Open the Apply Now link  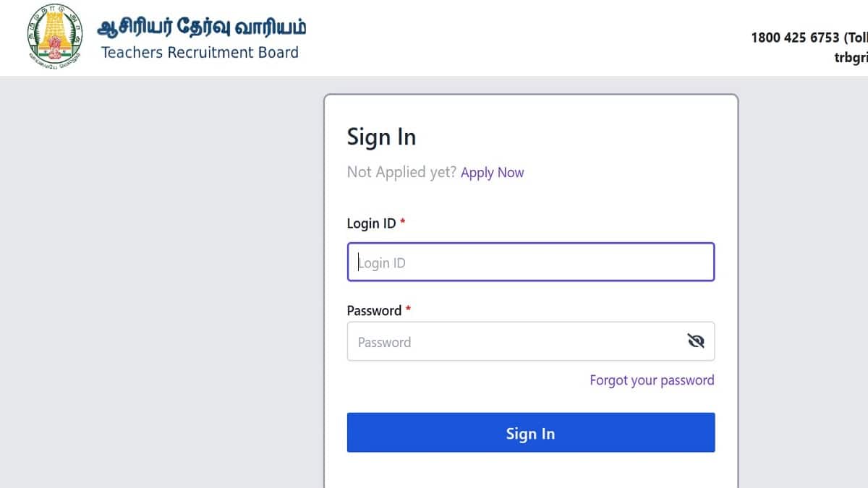tap(492, 173)
